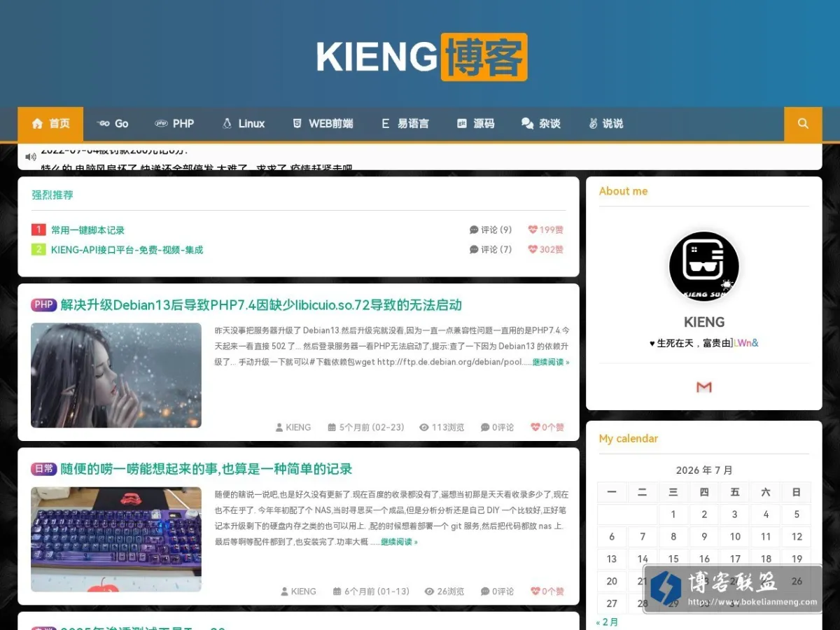Select calendar day 5
Viewport: 840px width, 630px height.
[x=797, y=514]
